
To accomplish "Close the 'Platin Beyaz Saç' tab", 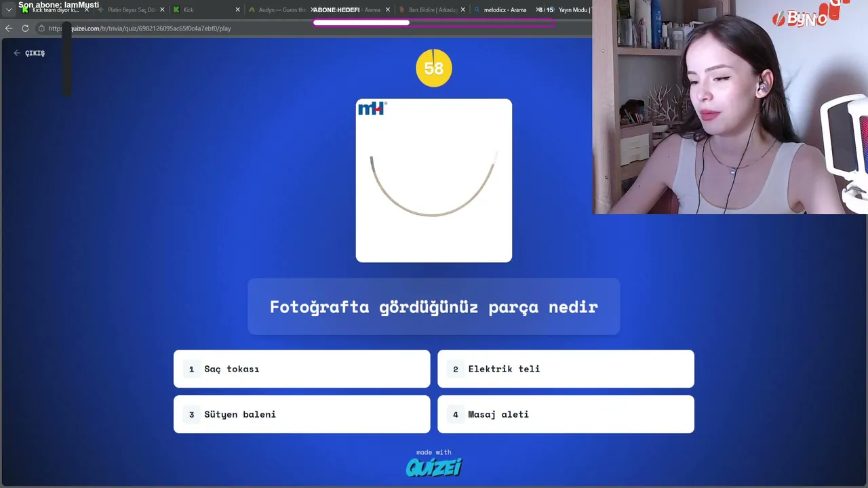I will point(162,10).
